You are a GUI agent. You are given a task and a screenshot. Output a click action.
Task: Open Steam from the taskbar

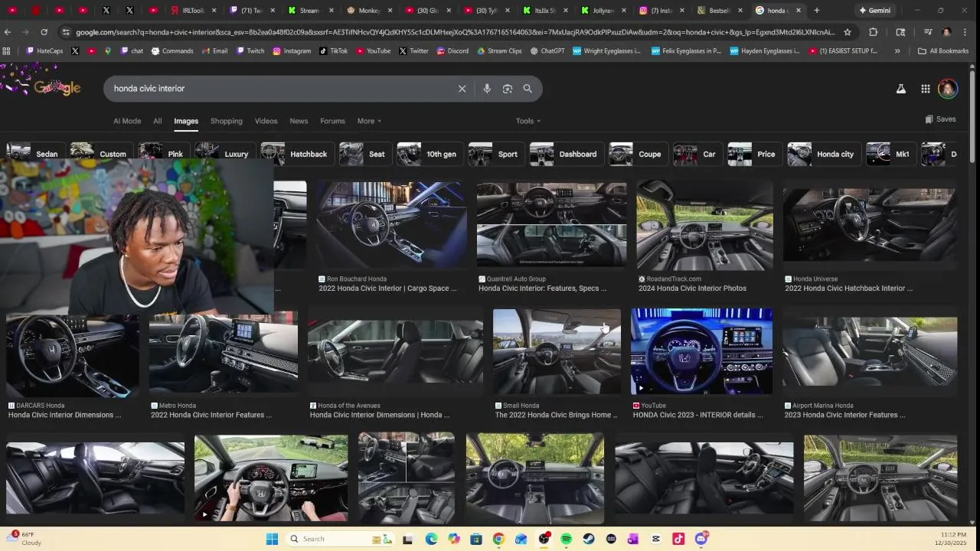point(589,539)
